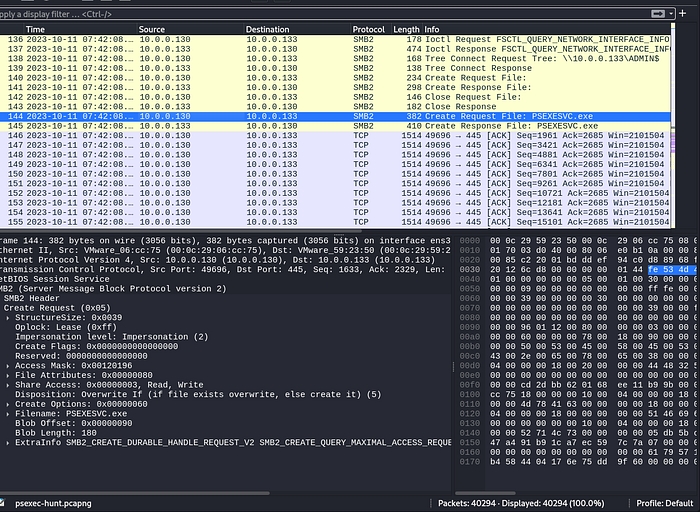The width and height of the screenshot is (700, 512).
Task: Expand the Filename: PSEXESVC.exe field
Action: pos(9,413)
